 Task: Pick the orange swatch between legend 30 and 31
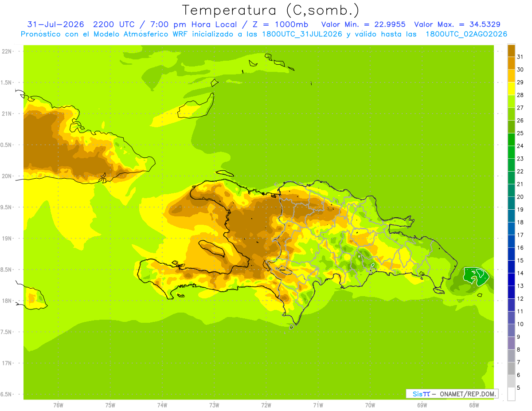[x=511, y=63]
